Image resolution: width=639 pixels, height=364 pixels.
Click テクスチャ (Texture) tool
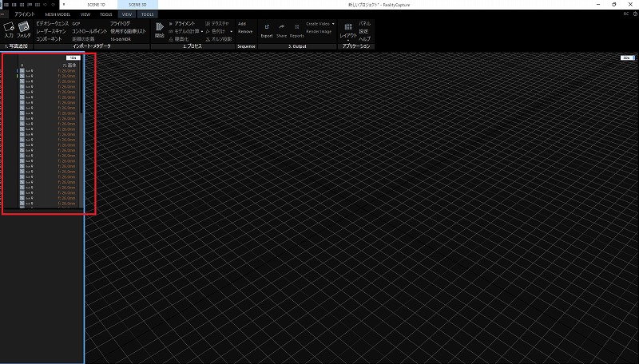tap(216, 24)
